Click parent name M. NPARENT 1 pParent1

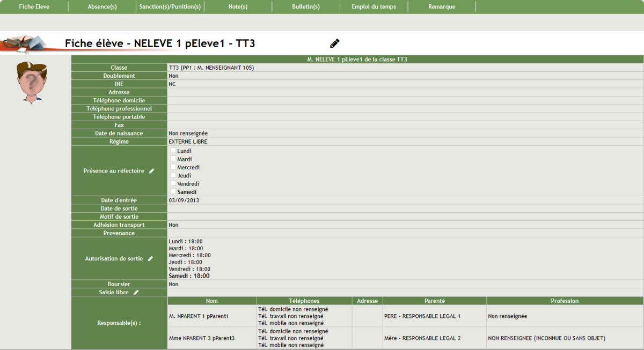click(199, 316)
